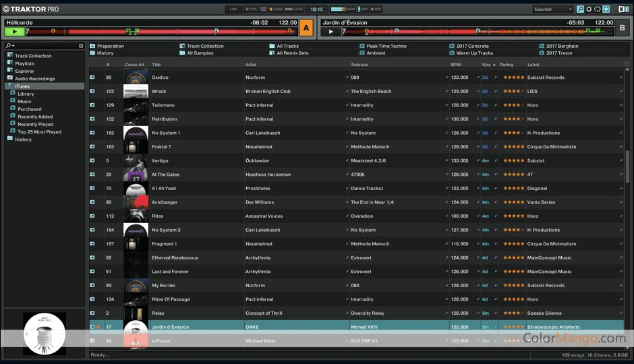Select Track Collection in browser tree
634x364 pixels.
(x=33, y=56)
